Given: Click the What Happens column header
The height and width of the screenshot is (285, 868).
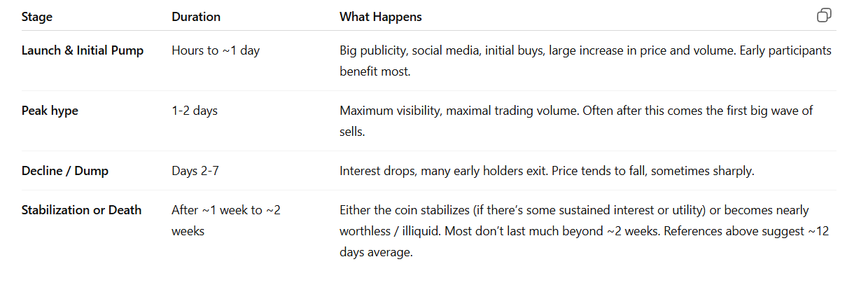Looking at the screenshot, I should tap(380, 17).
